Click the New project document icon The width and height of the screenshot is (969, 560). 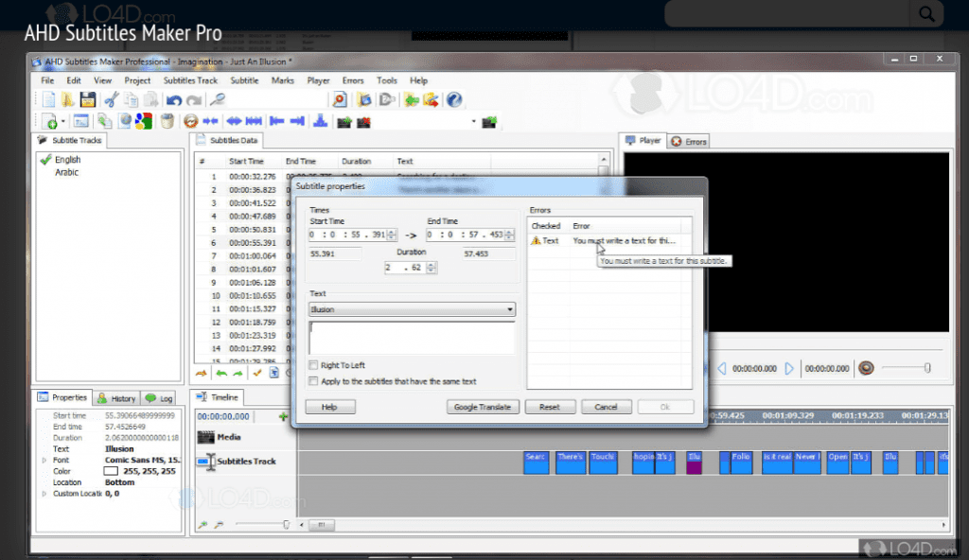pyautogui.click(x=48, y=100)
